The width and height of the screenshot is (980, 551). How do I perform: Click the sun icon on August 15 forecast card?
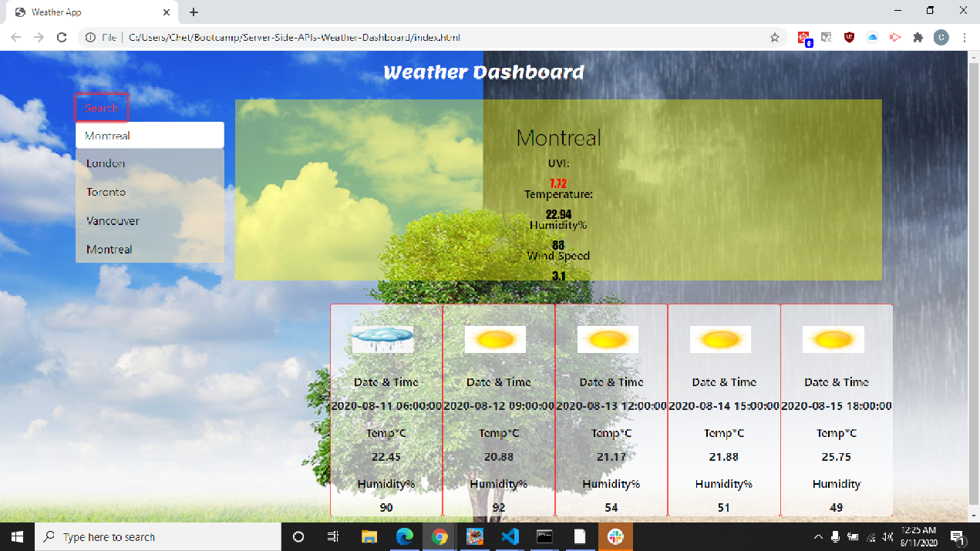[x=833, y=338]
